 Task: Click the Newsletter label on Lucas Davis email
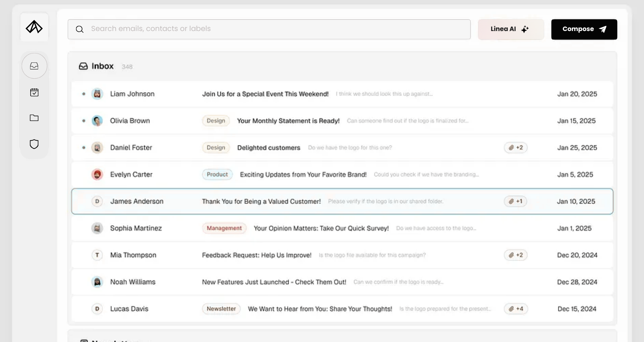pos(221,309)
